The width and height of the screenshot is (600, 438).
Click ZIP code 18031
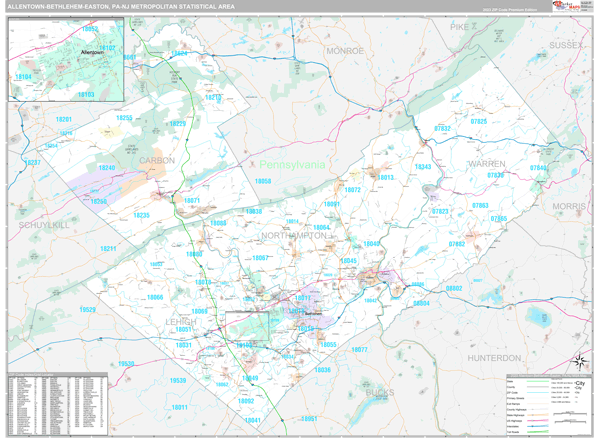[x=183, y=345]
